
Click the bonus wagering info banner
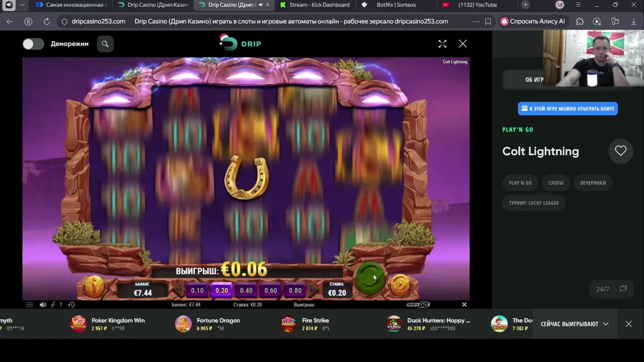pyautogui.click(x=568, y=109)
